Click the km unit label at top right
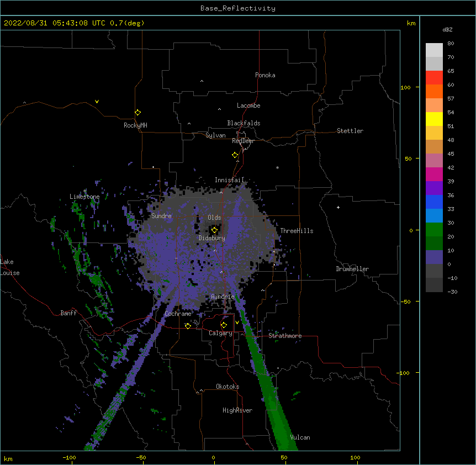The height and width of the screenshot is (465, 476). coord(411,23)
